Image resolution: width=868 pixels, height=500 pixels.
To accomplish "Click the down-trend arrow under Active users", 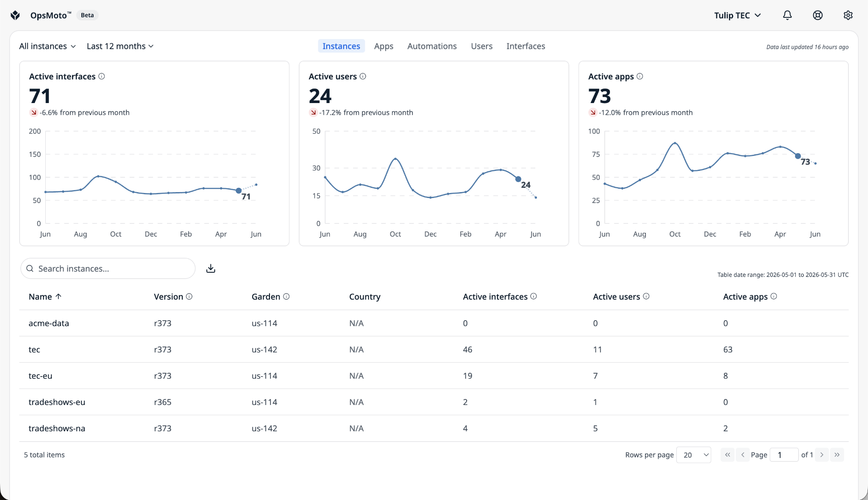I will click(313, 112).
